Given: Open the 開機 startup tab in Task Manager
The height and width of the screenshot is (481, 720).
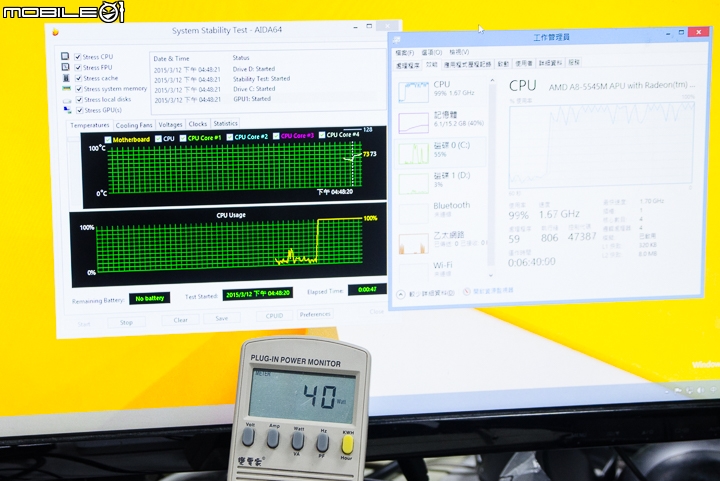Looking at the screenshot, I should [x=503, y=64].
